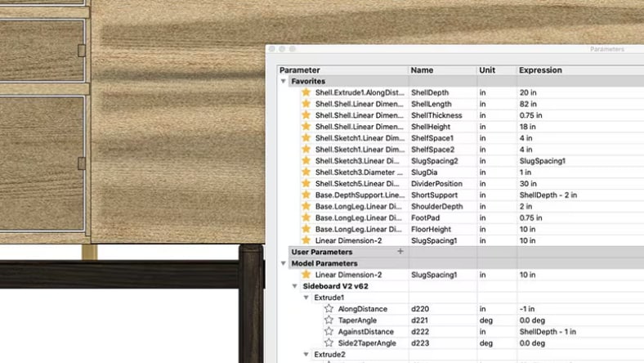Viewport: 644px width, 363px height.
Task: Select the Extrude2 tree item
Action: 330,355
